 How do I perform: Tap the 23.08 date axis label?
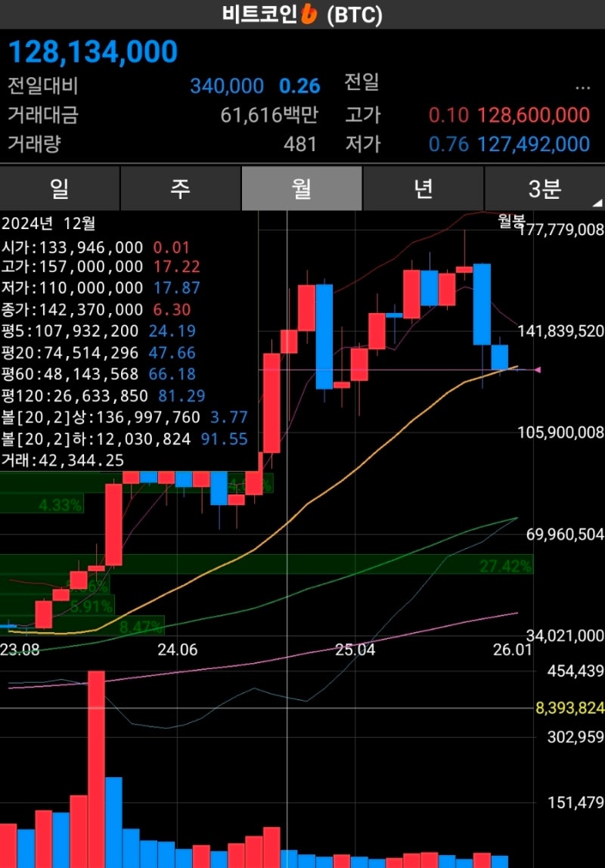pyautogui.click(x=20, y=650)
